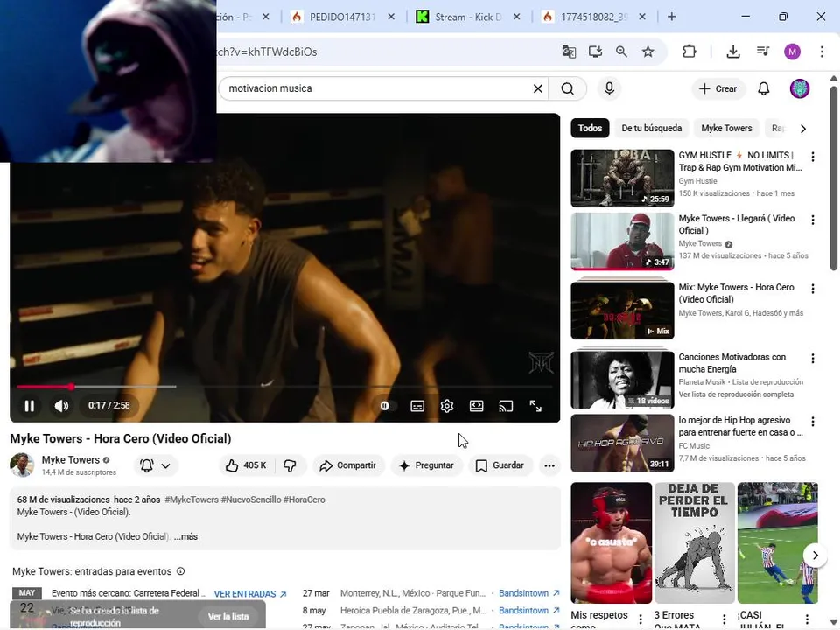Viewport: 840px width, 630px height.
Task: Open Myke Towers channel avatar
Action: (x=22, y=465)
